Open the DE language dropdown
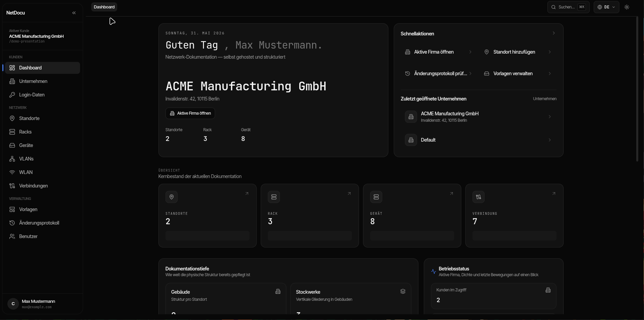Viewport: 644px width, 320px height. coord(606,7)
